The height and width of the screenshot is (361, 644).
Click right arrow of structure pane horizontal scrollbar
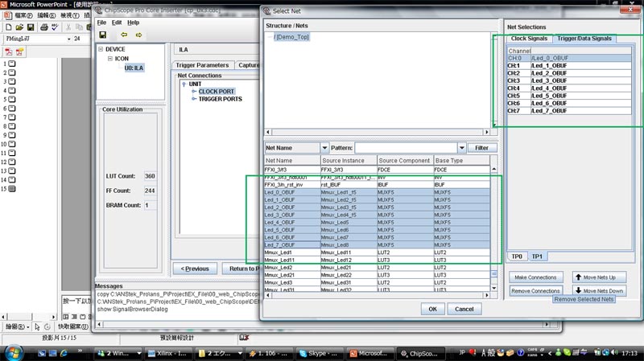[x=487, y=132]
